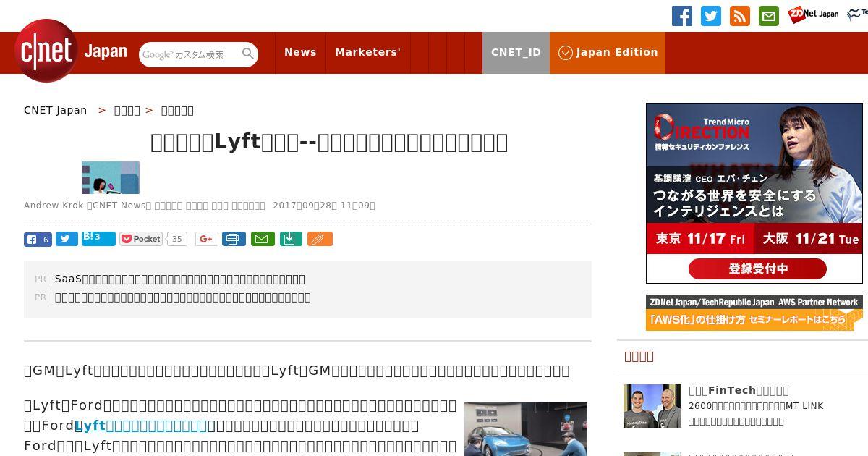Open the FinTech sidebar article title
This screenshot has width=868, height=456.
(739, 390)
